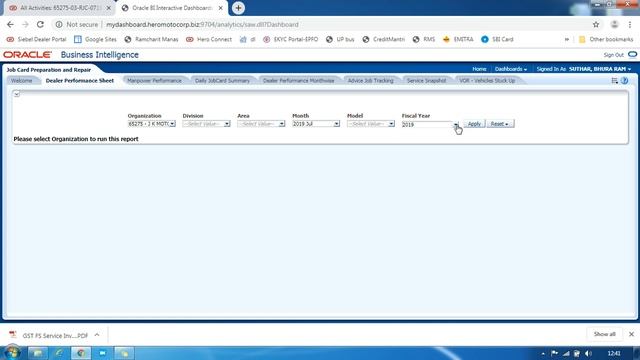Image resolution: width=640 pixels, height=360 pixels.
Task: Go to Oracle BI Home link
Action: (x=479, y=69)
